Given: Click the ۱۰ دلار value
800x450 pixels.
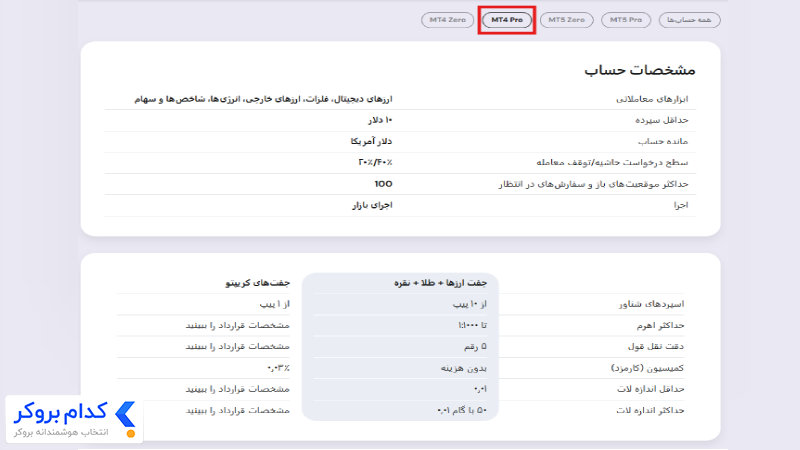Looking at the screenshot, I should (x=380, y=120).
